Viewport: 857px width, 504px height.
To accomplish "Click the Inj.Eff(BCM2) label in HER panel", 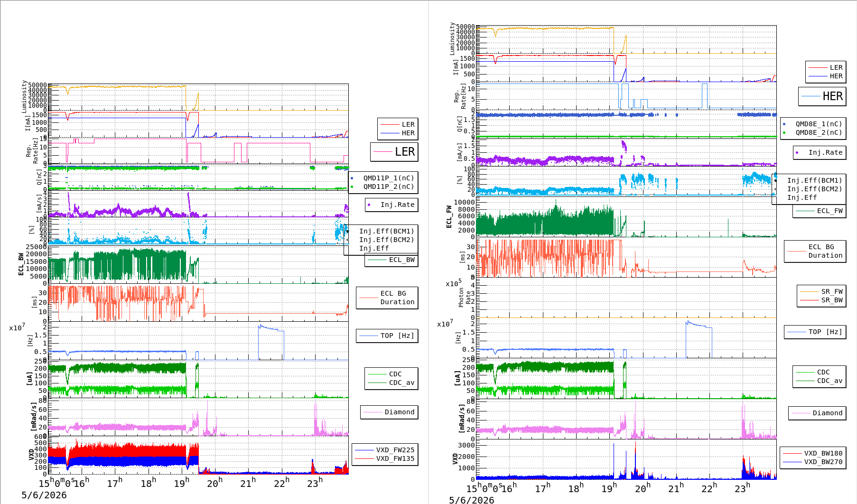I will 814,189.
